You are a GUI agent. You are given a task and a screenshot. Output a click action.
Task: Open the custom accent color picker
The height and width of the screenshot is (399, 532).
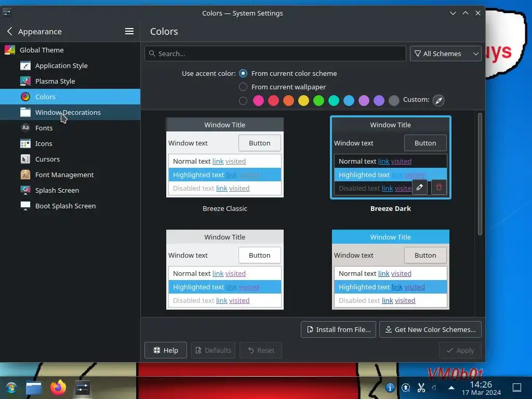point(438,100)
